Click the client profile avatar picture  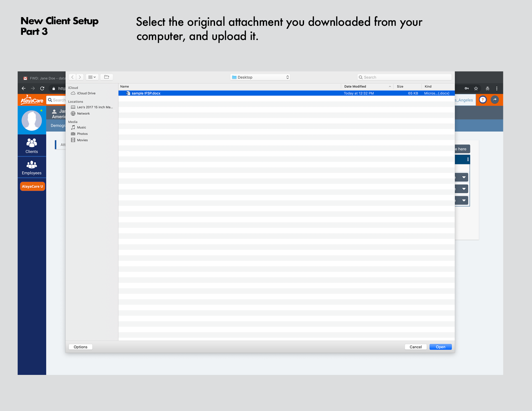coord(32,120)
